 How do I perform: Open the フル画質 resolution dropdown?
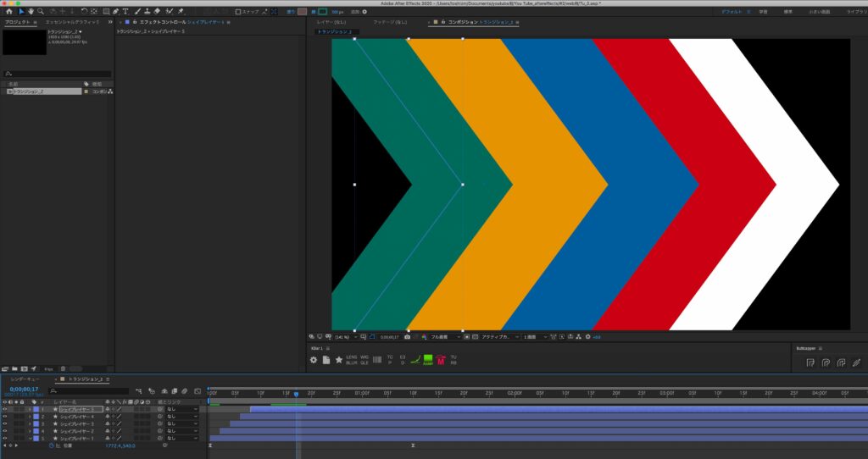tap(445, 337)
